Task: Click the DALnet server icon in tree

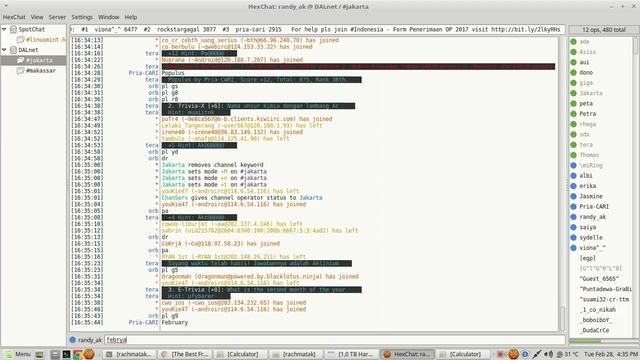Action: click(13, 50)
